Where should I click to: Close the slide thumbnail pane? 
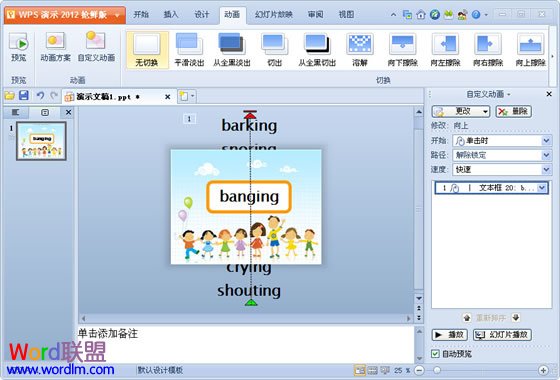tap(68, 112)
